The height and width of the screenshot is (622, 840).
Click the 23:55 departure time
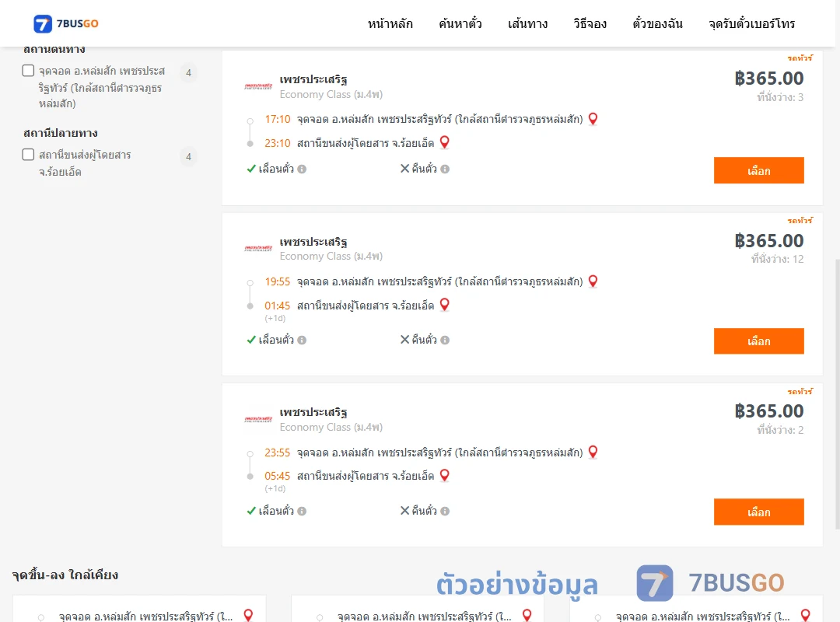(278, 453)
